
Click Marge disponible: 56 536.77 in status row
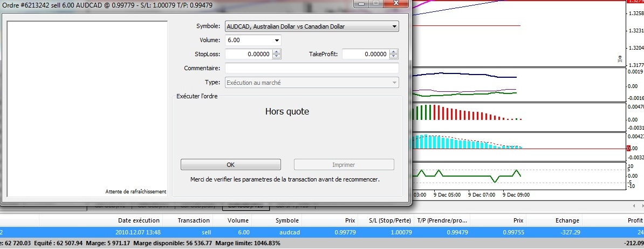point(172,243)
